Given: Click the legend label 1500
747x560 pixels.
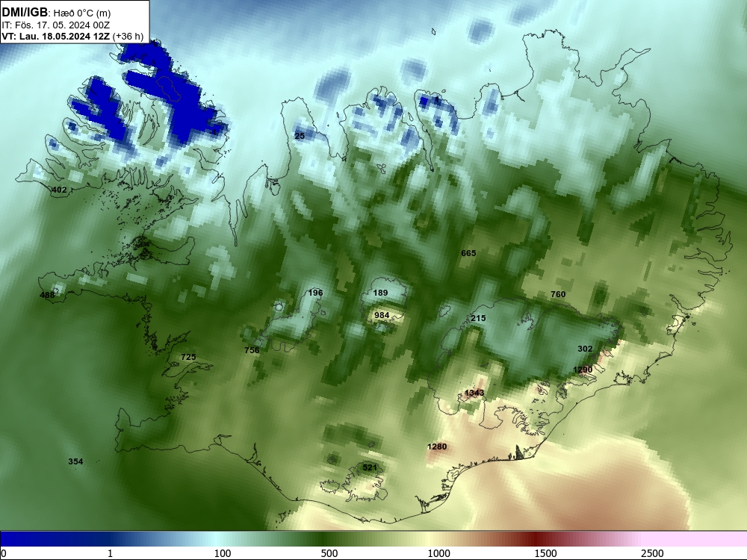Looking at the screenshot, I should click(x=545, y=553).
